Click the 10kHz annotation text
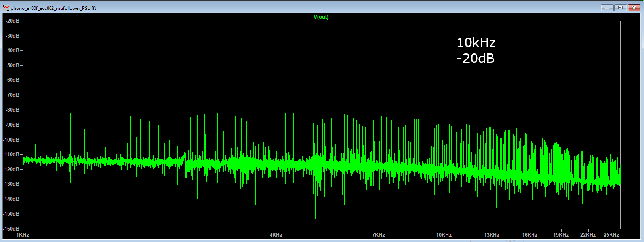 click(476, 42)
